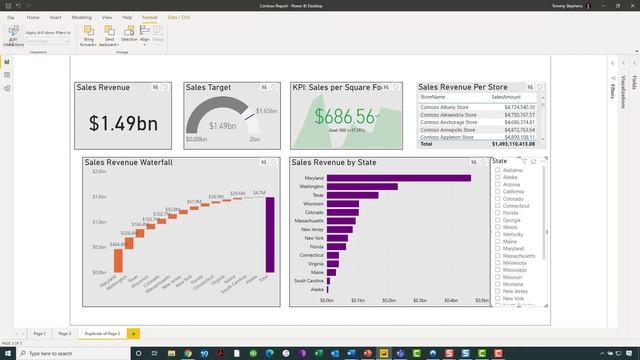Check the Colorado checkbox
640x360 pixels.
tap(498, 199)
